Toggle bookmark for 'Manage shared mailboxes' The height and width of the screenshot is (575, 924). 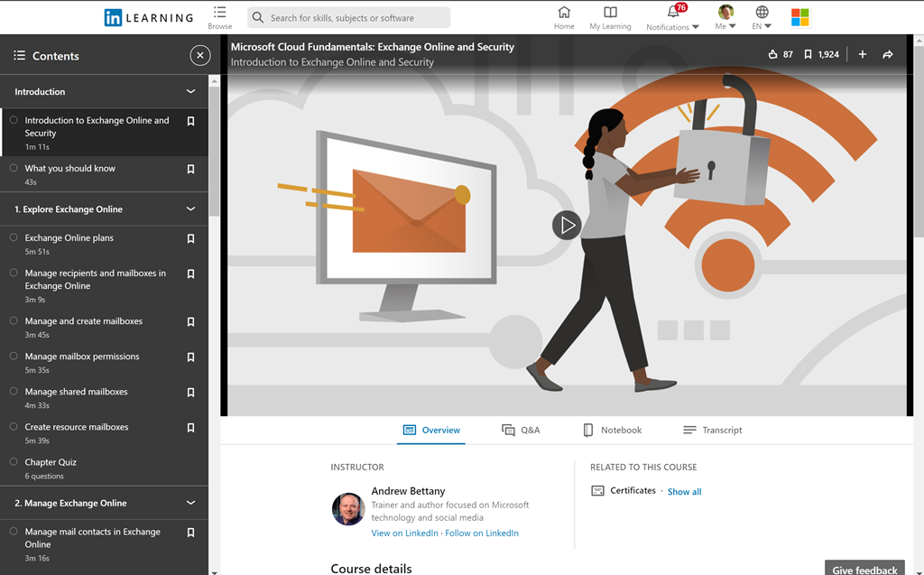[190, 393]
